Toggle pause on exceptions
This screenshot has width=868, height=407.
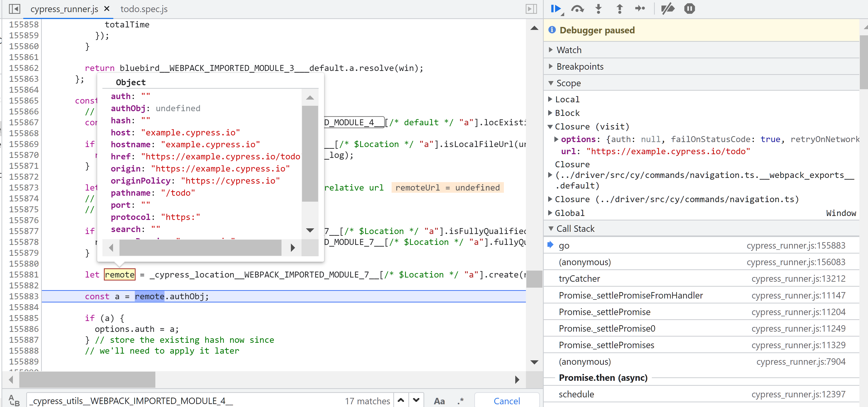coord(689,9)
